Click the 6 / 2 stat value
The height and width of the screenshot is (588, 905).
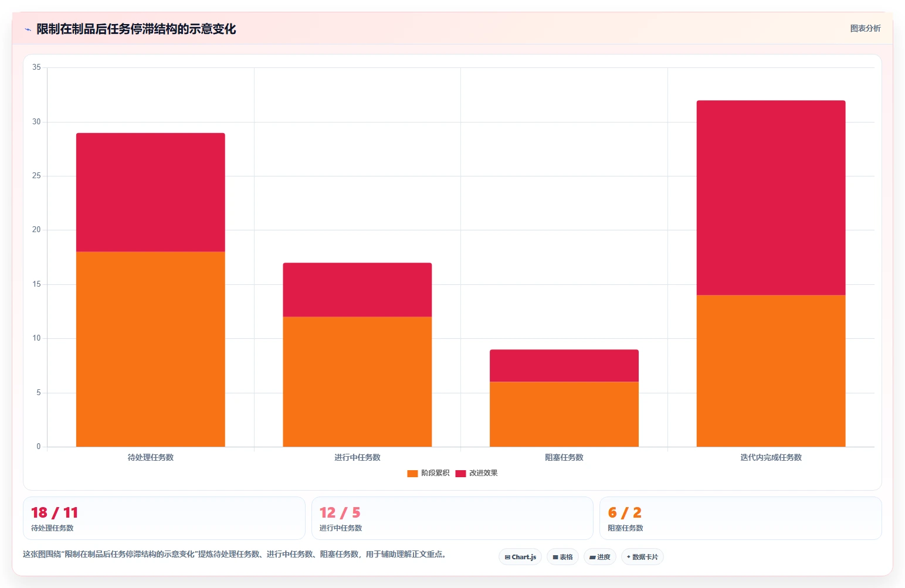pos(625,512)
